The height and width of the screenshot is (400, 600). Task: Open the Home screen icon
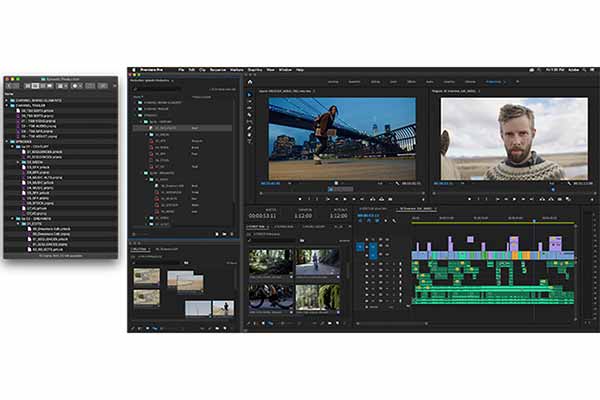point(250,82)
